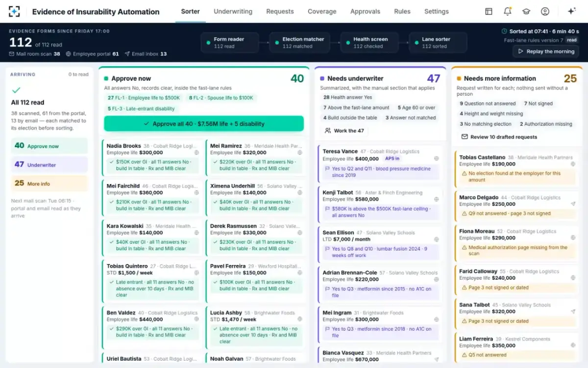Image resolution: width=588 pixels, height=368 pixels.
Task: Click the email plane icon on Marco Delgado card
Action: click(573, 204)
